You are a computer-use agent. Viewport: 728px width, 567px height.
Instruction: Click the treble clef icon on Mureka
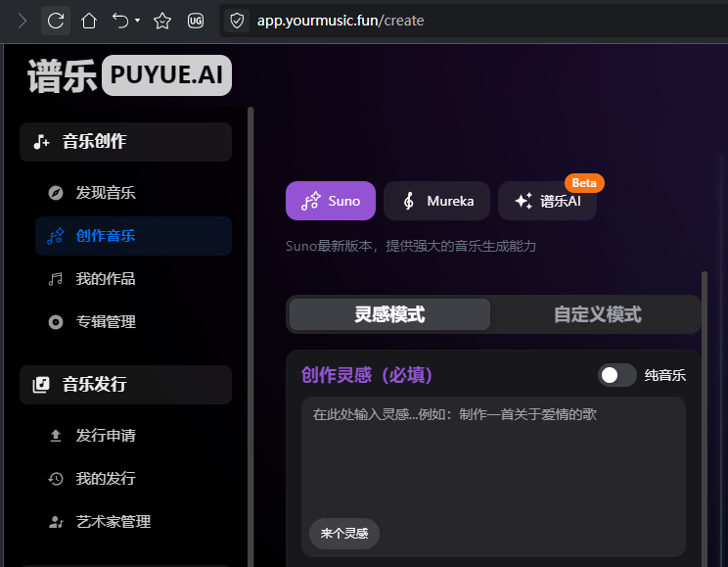pos(409,201)
